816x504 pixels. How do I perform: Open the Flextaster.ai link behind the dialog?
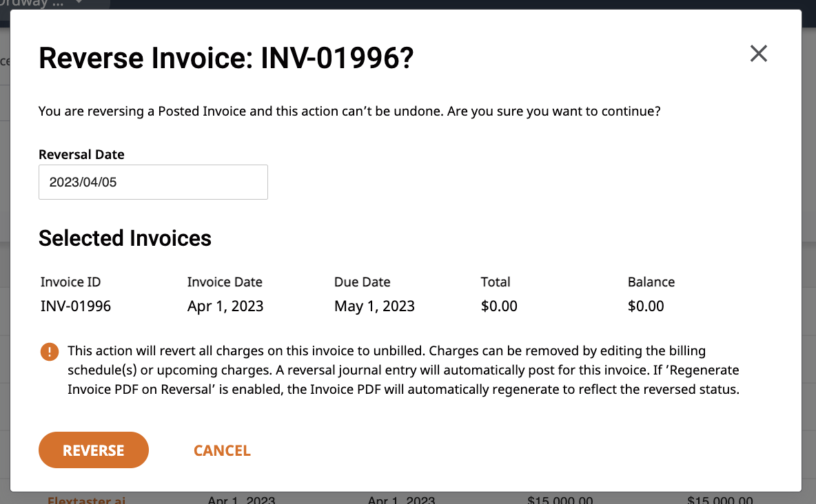[x=86, y=499]
